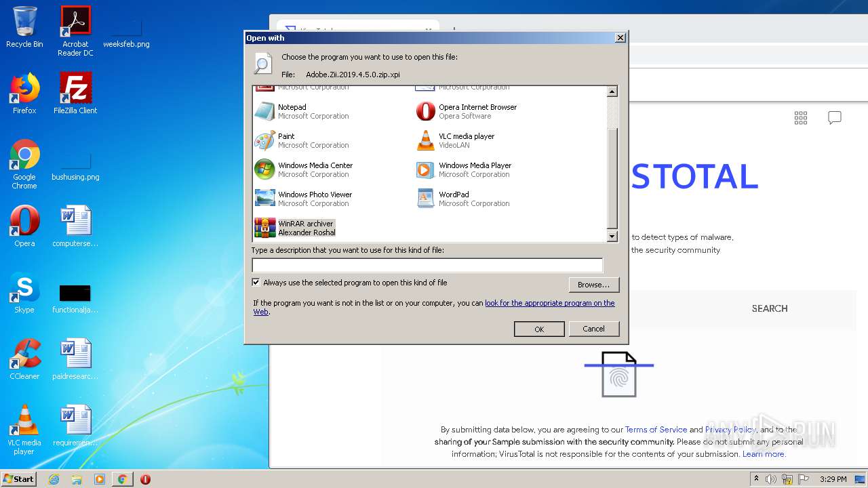This screenshot has height=488, width=868.
Task: Switch to VirusTotal SEARCH tab
Action: tap(770, 308)
